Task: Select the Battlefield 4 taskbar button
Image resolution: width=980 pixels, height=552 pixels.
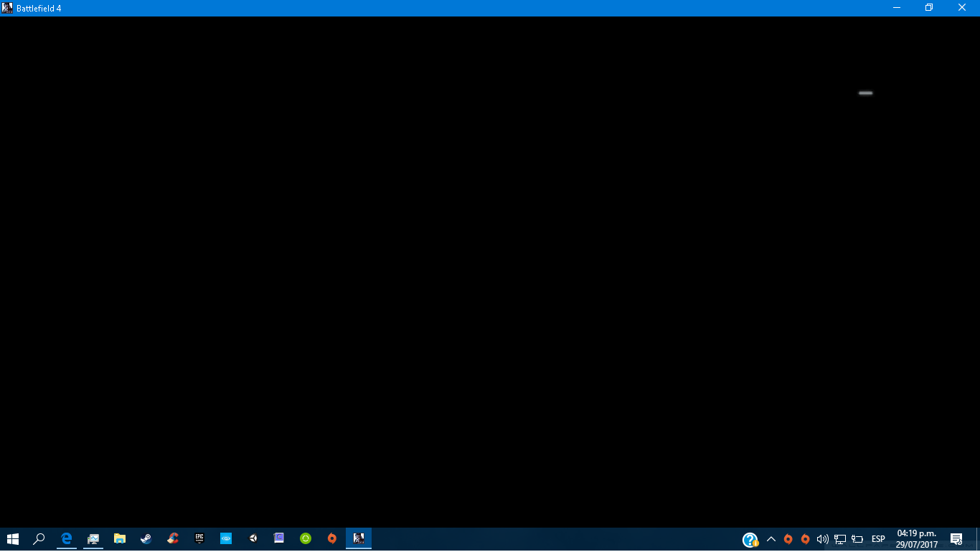Action: point(359,539)
